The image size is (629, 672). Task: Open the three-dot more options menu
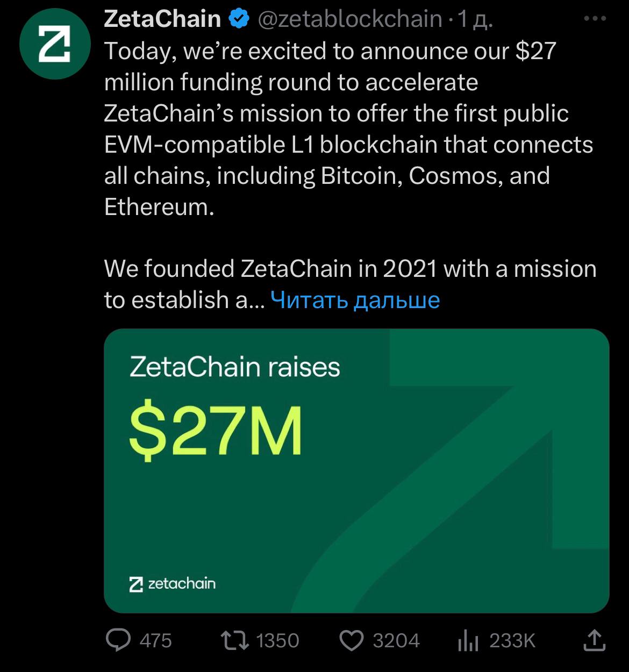pos(594,19)
